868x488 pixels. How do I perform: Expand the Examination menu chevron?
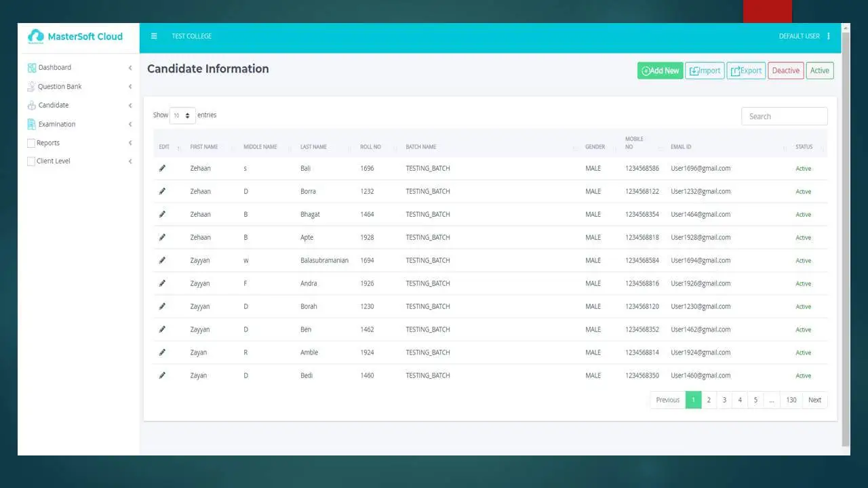point(130,124)
